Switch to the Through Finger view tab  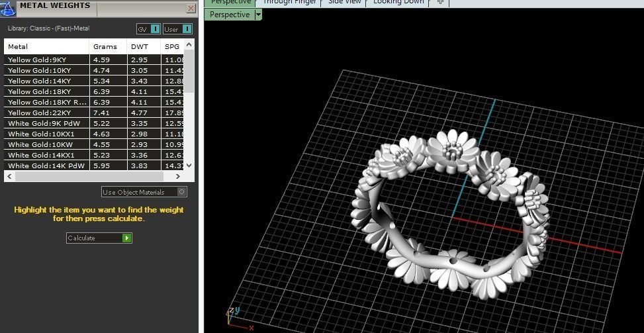289,3
